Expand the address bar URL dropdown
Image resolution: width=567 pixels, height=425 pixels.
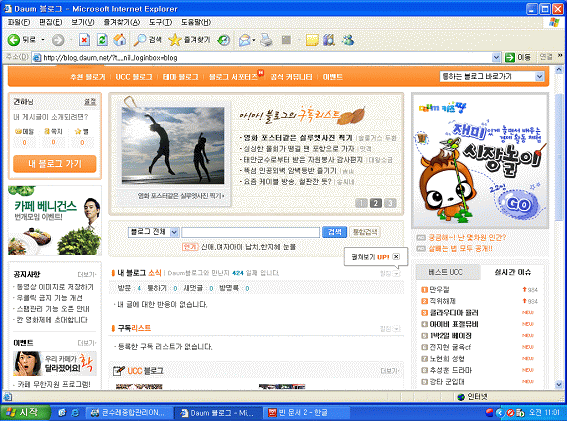click(496, 57)
